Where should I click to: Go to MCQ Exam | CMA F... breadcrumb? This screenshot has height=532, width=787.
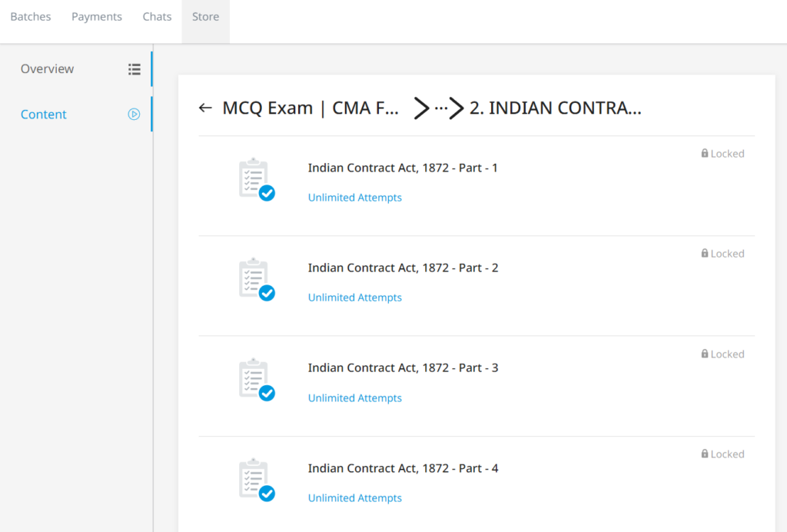310,108
